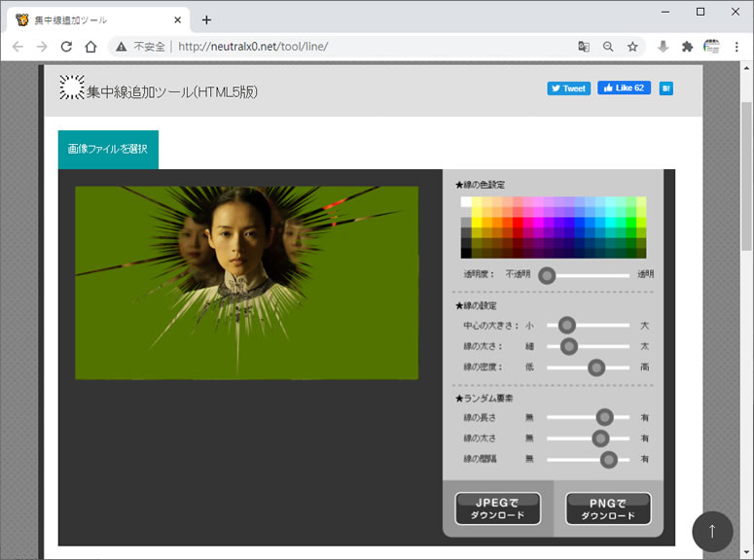The width and height of the screenshot is (754, 560).
Task: Open the extensions puzzle icon
Action: 687,47
